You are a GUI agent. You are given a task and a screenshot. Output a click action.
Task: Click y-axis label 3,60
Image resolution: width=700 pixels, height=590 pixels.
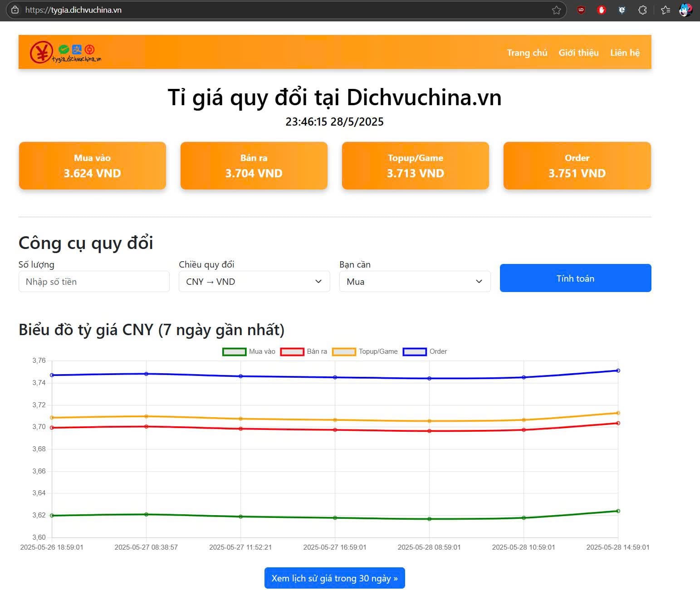[39, 537]
